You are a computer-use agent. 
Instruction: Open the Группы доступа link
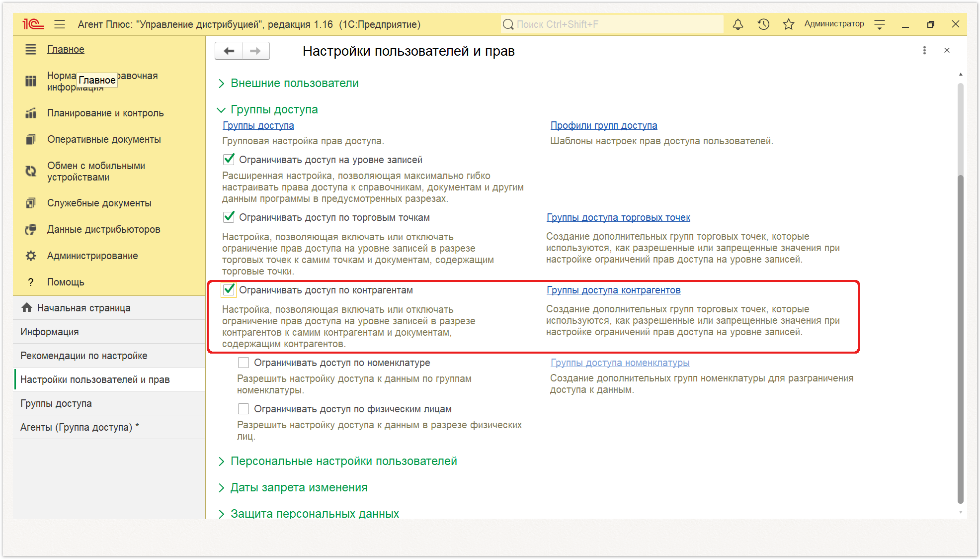click(x=258, y=125)
